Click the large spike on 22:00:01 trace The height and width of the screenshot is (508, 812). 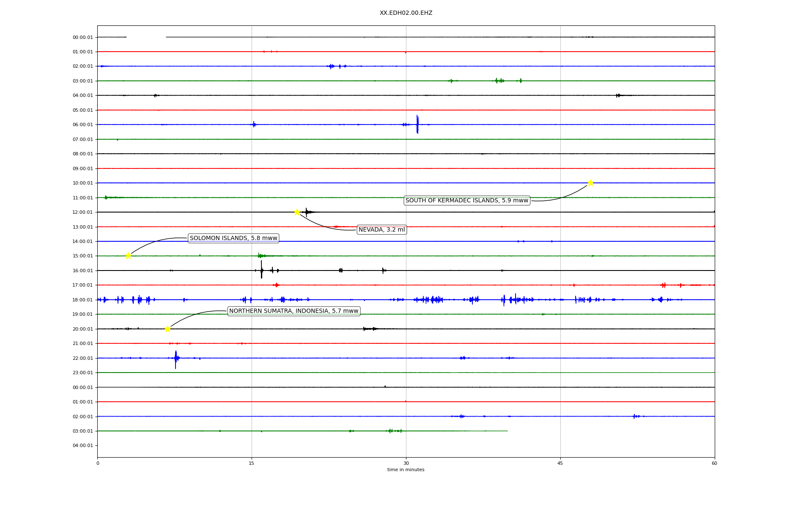click(x=176, y=359)
